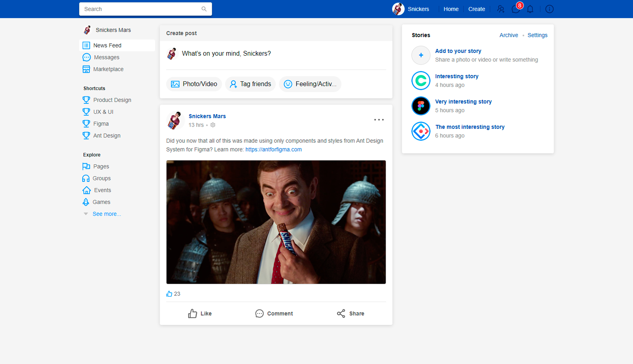Open messages icon with badge 8
Screen dimensions: 633x364
coord(515,9)
